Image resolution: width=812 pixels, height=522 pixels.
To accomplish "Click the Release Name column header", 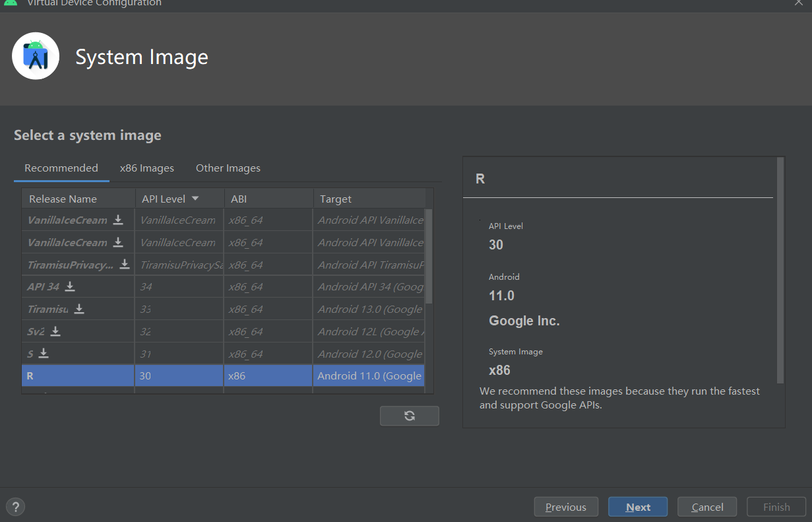I will tap(63, 199).
